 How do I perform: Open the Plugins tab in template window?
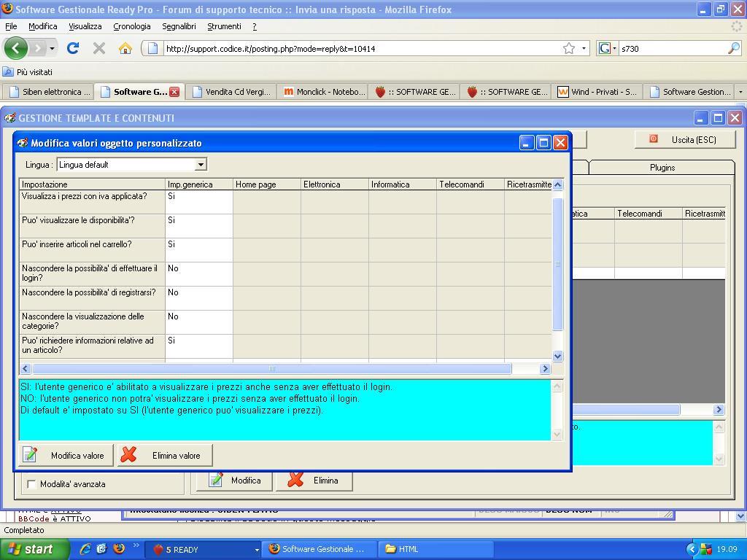(x=662, y=168)
